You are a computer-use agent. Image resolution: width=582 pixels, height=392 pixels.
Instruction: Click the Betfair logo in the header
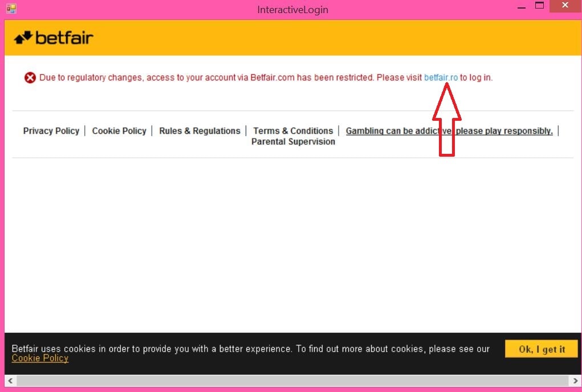click(x=54, y=38)
